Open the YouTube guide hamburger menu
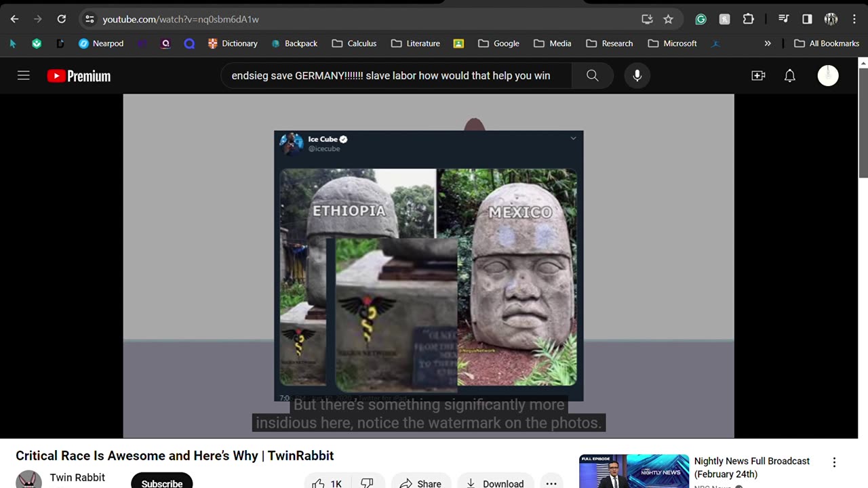The height and width of the screenshot is (488, 868). (24, 76)
